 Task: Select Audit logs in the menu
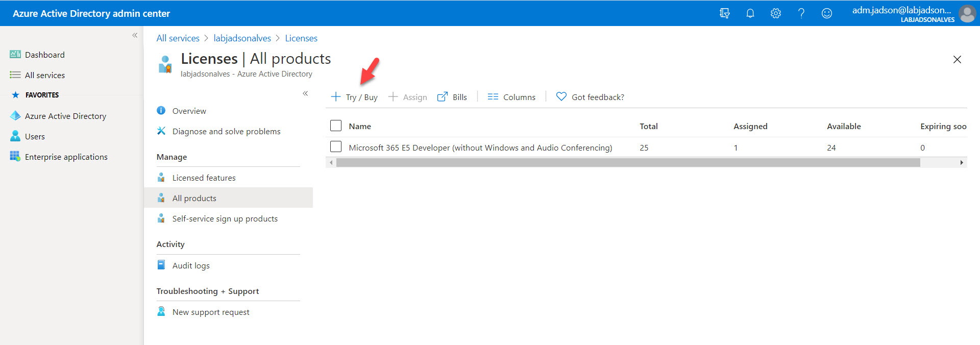point(190,265)
